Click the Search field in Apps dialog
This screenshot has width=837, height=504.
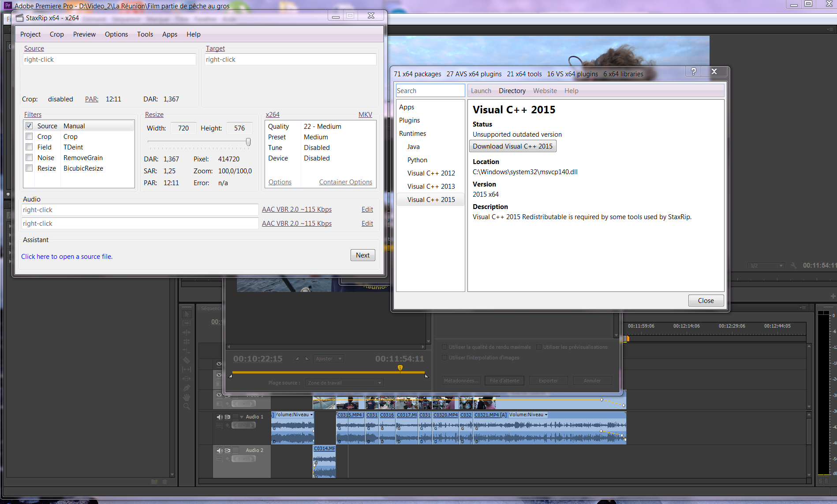click(x=430, y=91)
